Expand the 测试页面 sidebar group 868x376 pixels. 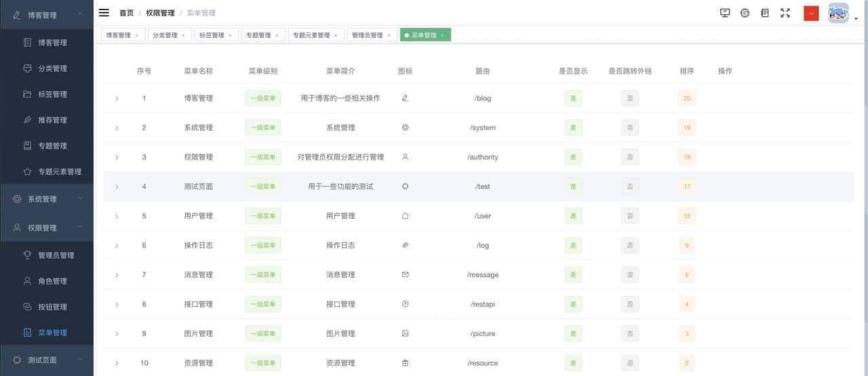pos(47,360)
